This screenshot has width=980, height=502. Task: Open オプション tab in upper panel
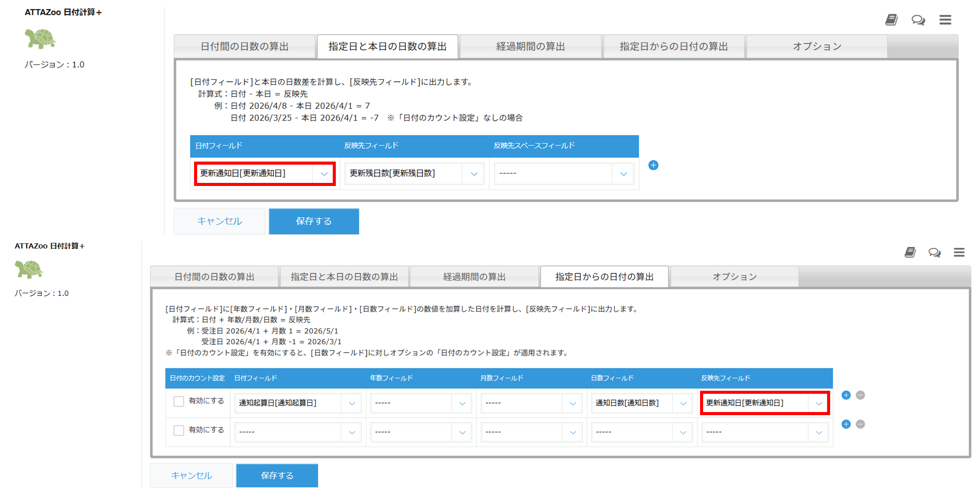coord(817,47)
